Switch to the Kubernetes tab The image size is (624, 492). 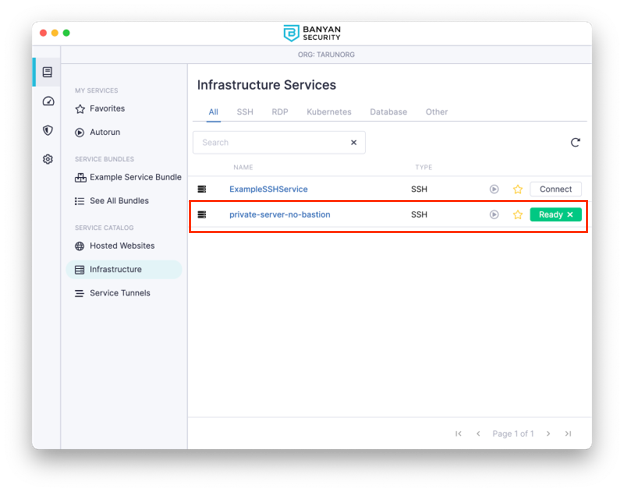[328, 112]
